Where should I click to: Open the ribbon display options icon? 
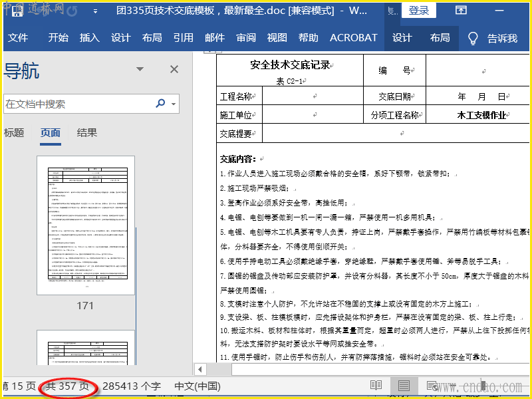[461, 11]
